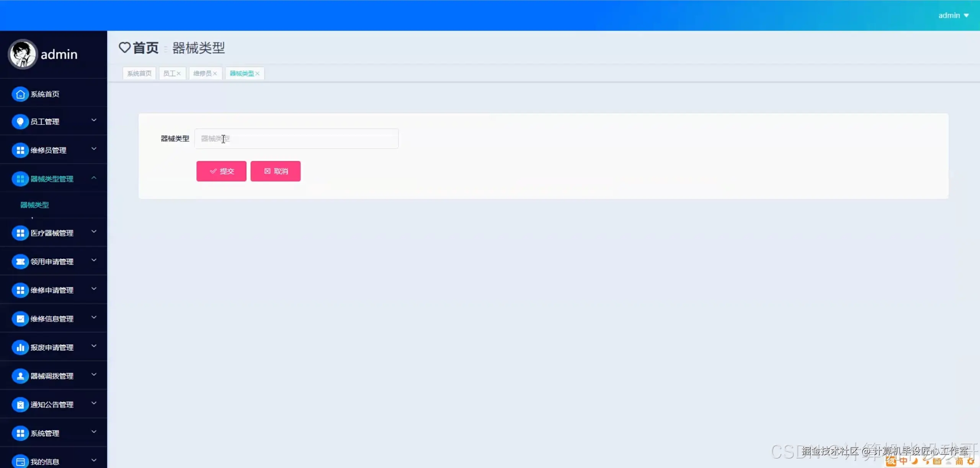This screenshot has height=468, width=980.
Task: Click the heart icon beside 首页
Action: [125, 47]
